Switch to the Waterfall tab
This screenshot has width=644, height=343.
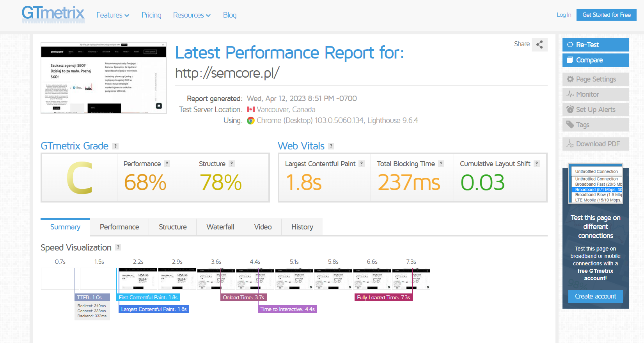[x=220, y=227]
